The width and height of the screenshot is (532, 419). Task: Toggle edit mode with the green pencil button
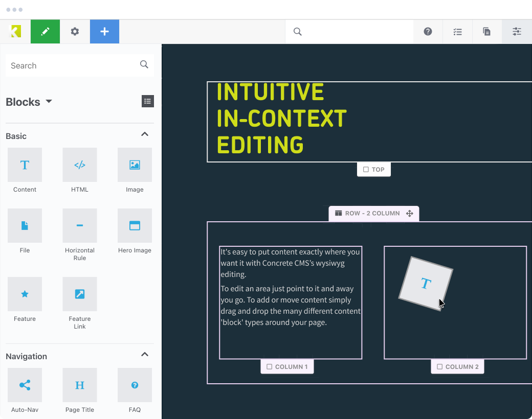[45, 32]
